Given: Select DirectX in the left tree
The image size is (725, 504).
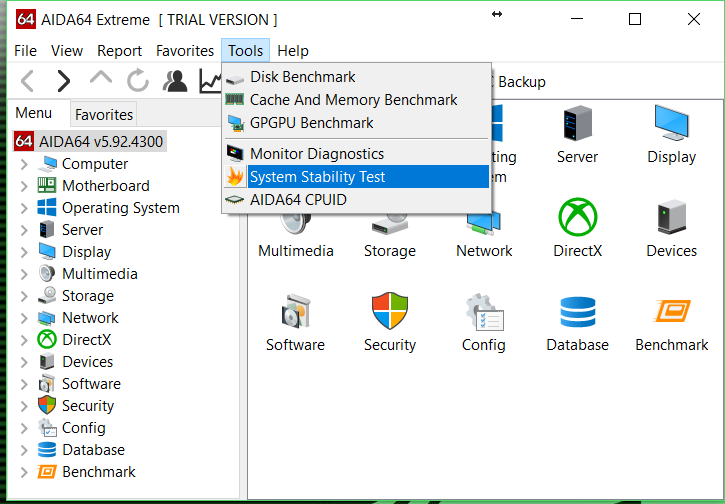Looking at the screenshot, I should pos(86,340).
